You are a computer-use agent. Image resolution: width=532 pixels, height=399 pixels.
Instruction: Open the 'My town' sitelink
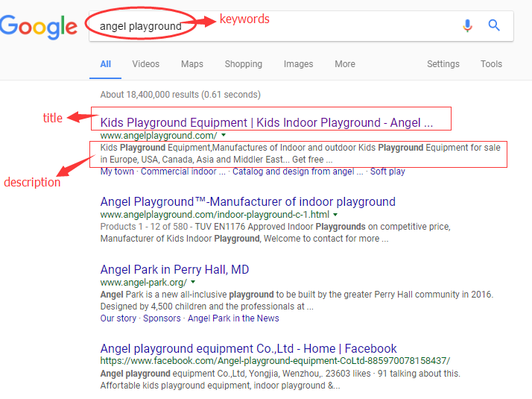(x=117, y=172)
